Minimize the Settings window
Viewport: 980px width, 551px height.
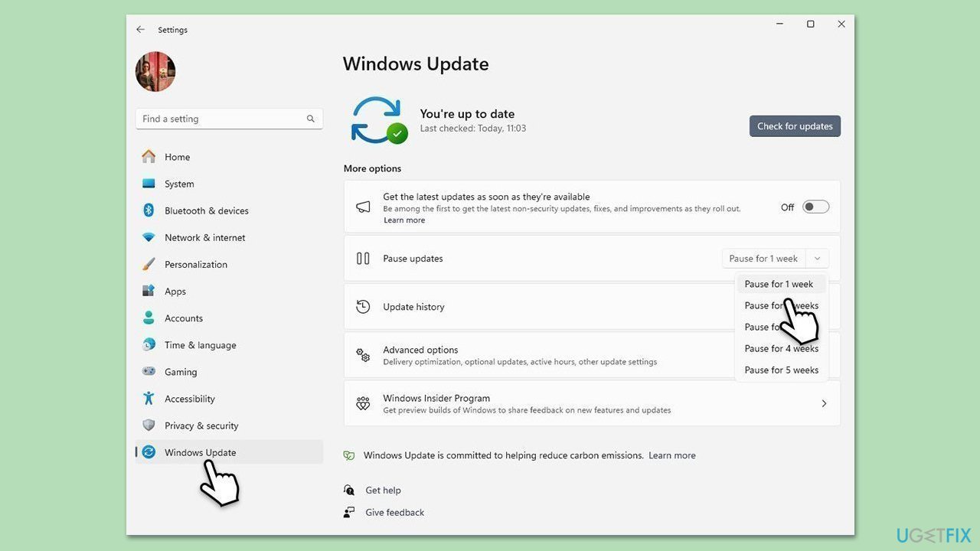[x=779, y=24]
